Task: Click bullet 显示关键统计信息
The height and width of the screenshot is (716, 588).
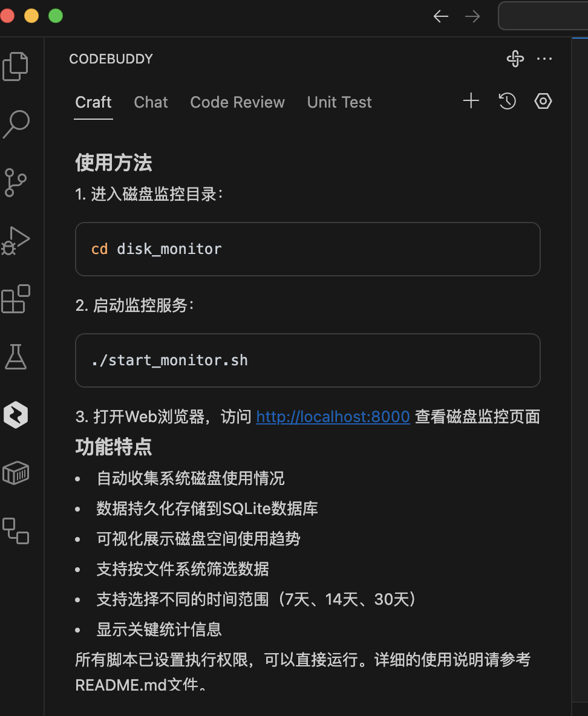Action: [159, 630]
